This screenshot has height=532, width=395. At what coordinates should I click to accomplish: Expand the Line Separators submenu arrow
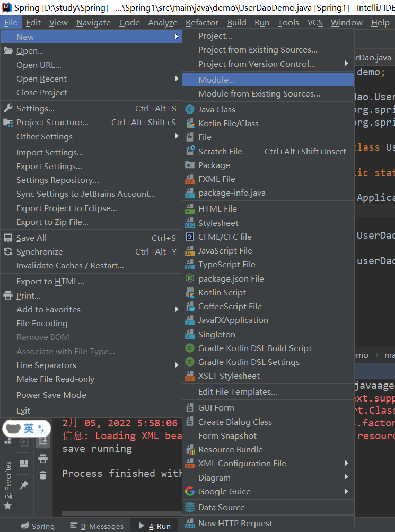coord(177,365)
